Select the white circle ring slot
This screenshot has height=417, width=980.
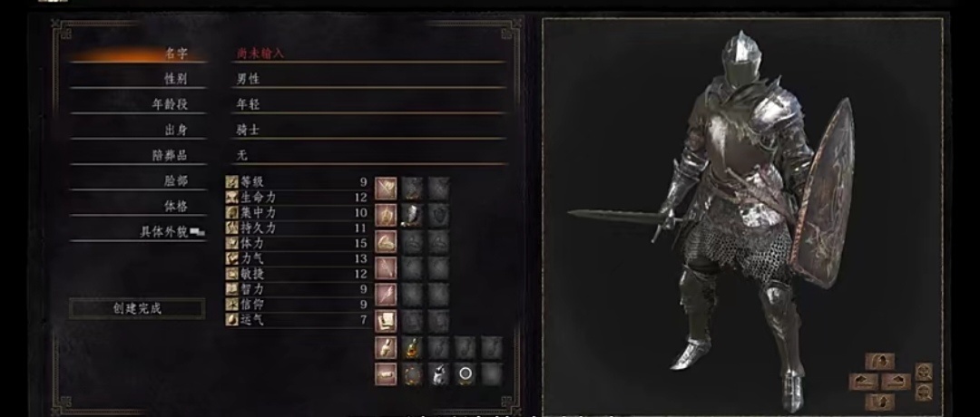(x=465, y=373)
